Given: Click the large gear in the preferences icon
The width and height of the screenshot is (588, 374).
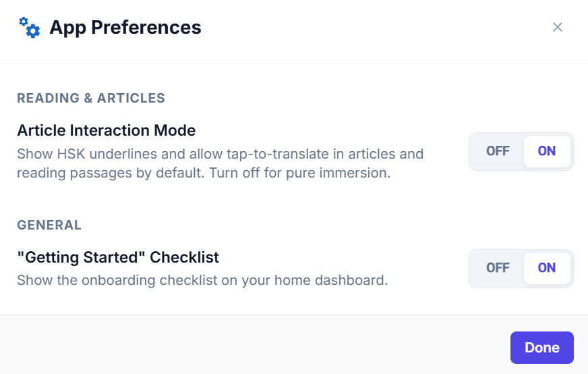Looking at the screenshot, I should 33,31.
